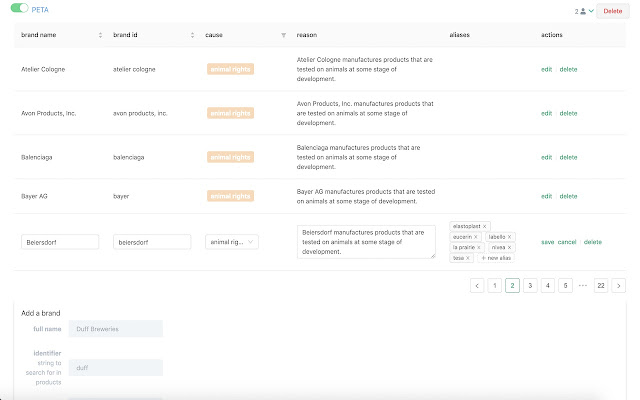Open the animal rights cause dropdown

coord(232,242)
